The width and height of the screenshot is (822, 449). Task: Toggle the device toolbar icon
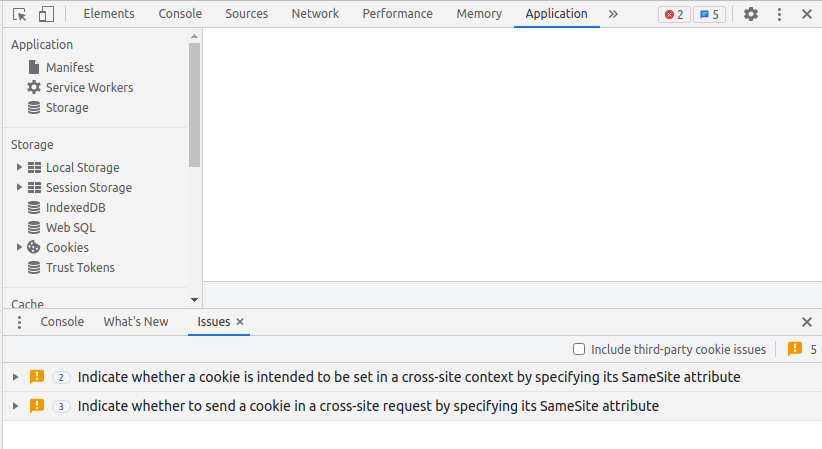[46, 14]
